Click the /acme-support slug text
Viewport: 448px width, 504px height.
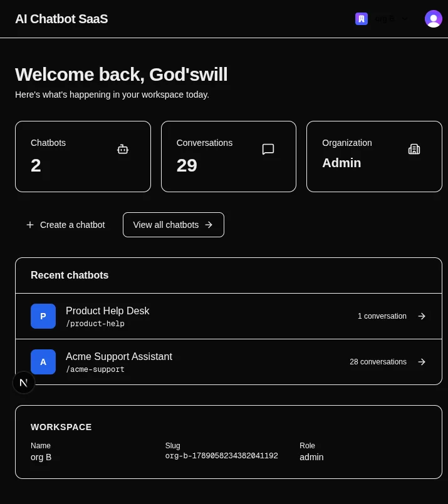(x=95, y=369)
